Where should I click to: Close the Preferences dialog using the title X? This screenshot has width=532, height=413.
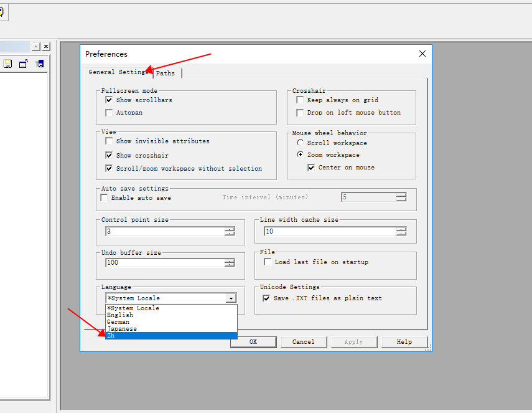pos(422,54)
